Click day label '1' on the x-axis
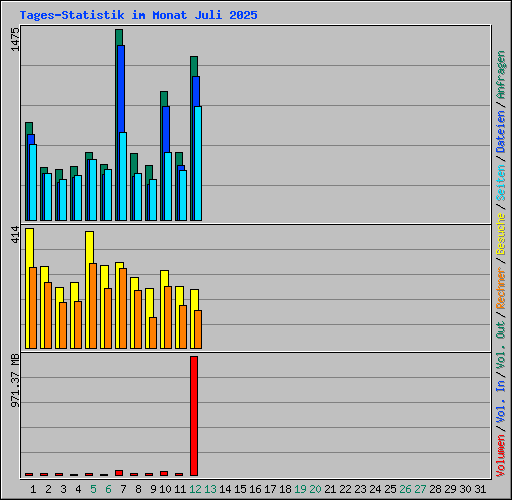This screenshot has height=500, width=512. (x=33, y=489)
